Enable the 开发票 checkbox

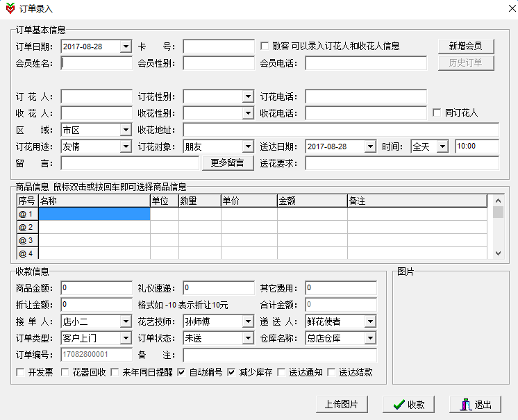point(20,372)
